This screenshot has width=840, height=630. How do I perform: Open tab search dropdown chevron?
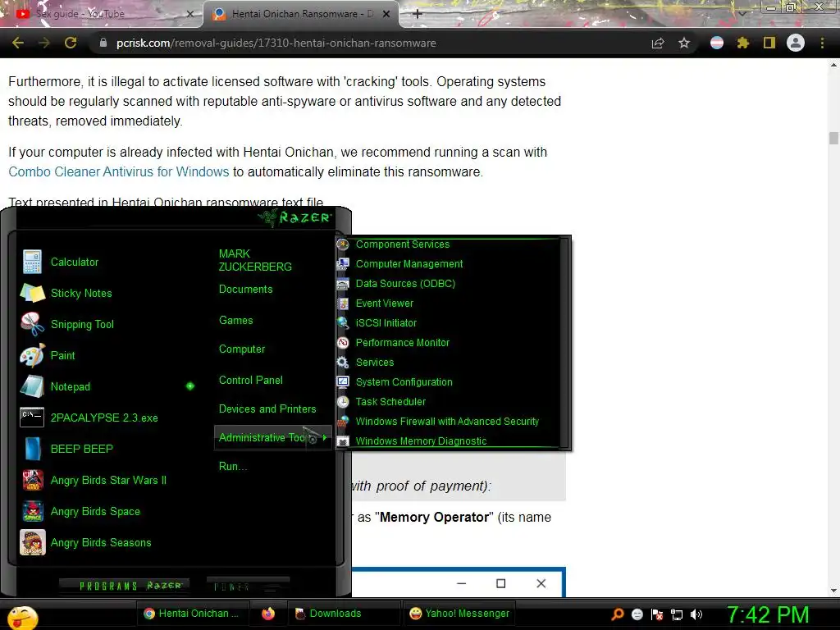point(742,13)
